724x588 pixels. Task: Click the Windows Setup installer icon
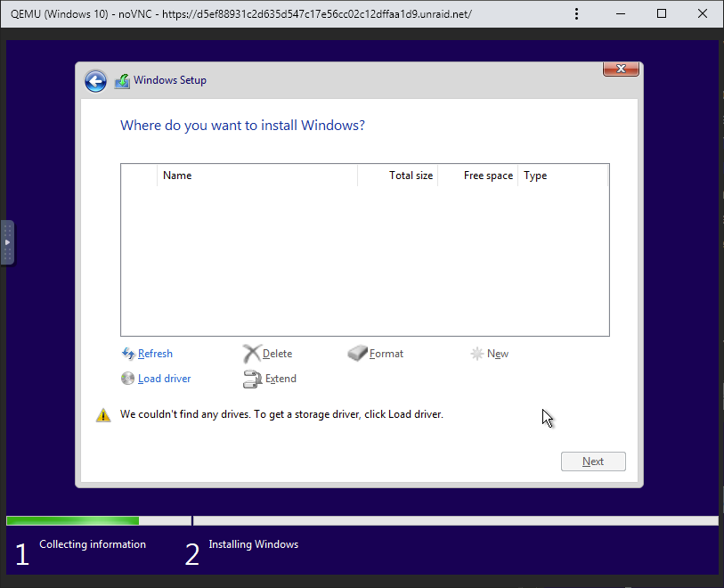point(122,81)
